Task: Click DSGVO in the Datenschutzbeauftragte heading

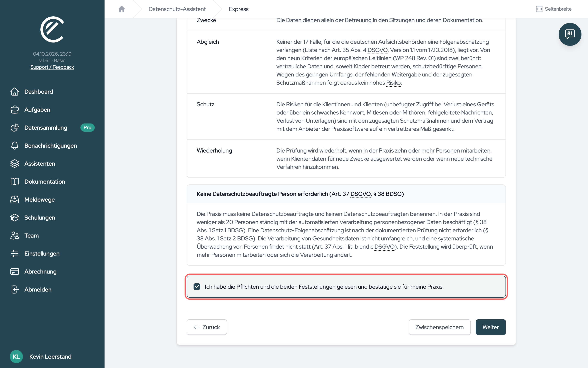Action: click(360, 194)
